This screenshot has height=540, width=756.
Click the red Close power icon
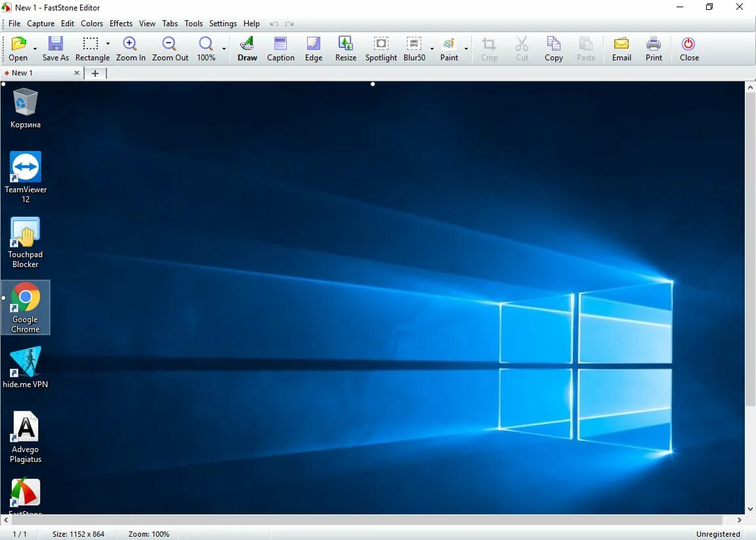pyautogui.click(x=689, y=49)
